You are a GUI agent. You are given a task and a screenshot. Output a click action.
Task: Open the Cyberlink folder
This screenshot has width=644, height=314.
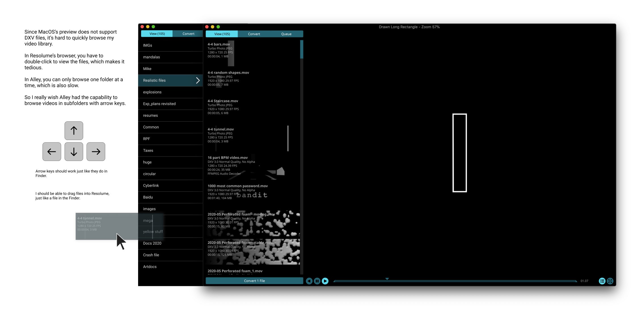(x=151, y=185)
